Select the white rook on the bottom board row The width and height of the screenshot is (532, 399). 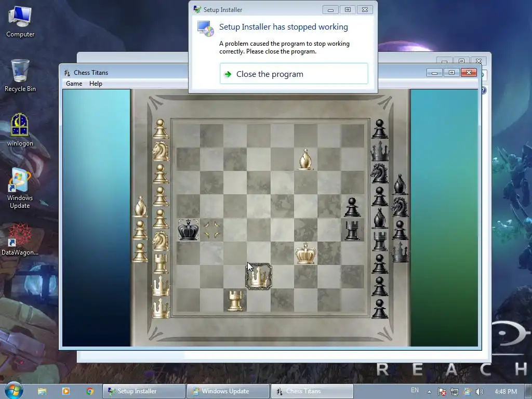[x=235, y=300]
